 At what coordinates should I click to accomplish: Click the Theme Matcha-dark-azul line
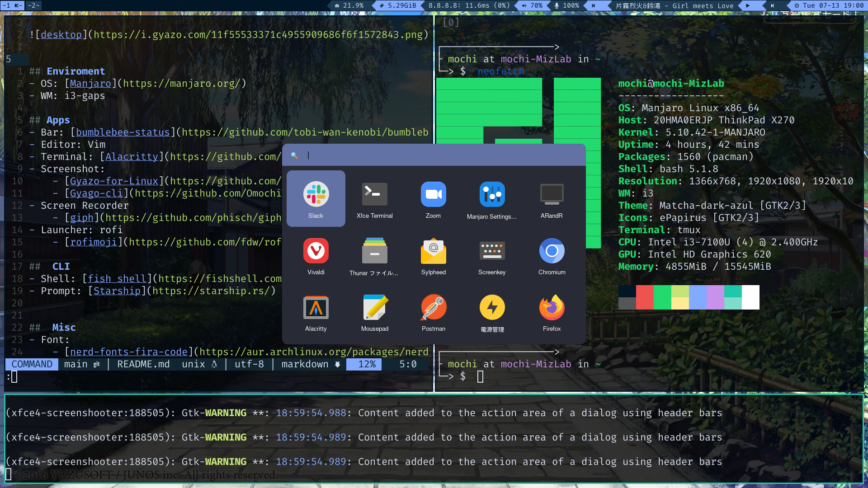[712, 206]
